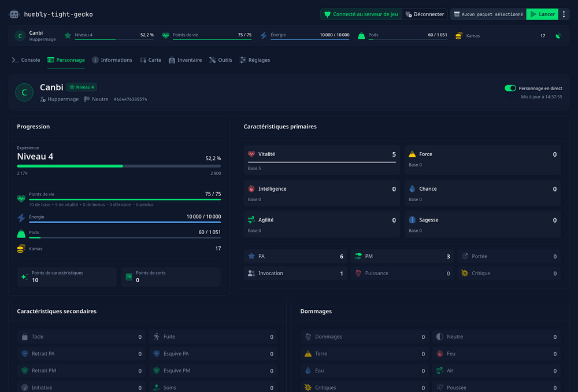The image size is (578, 392).
Task: Open the Carte tab
Action: point(150,60)
